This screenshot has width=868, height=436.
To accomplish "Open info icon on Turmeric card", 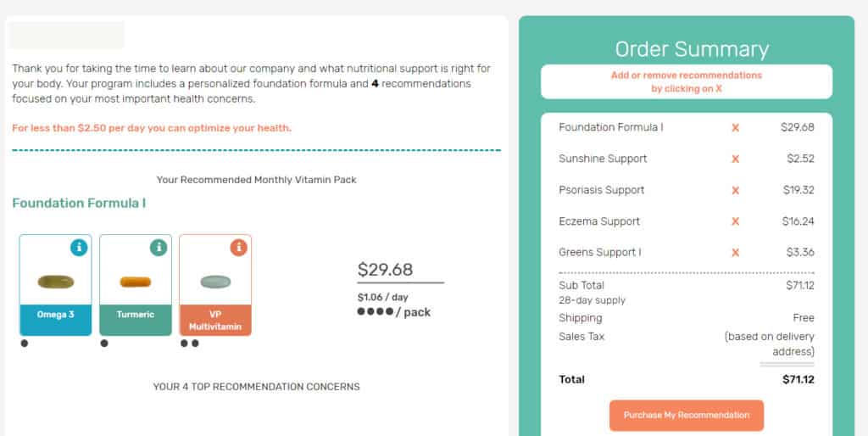I will point(159,248).
